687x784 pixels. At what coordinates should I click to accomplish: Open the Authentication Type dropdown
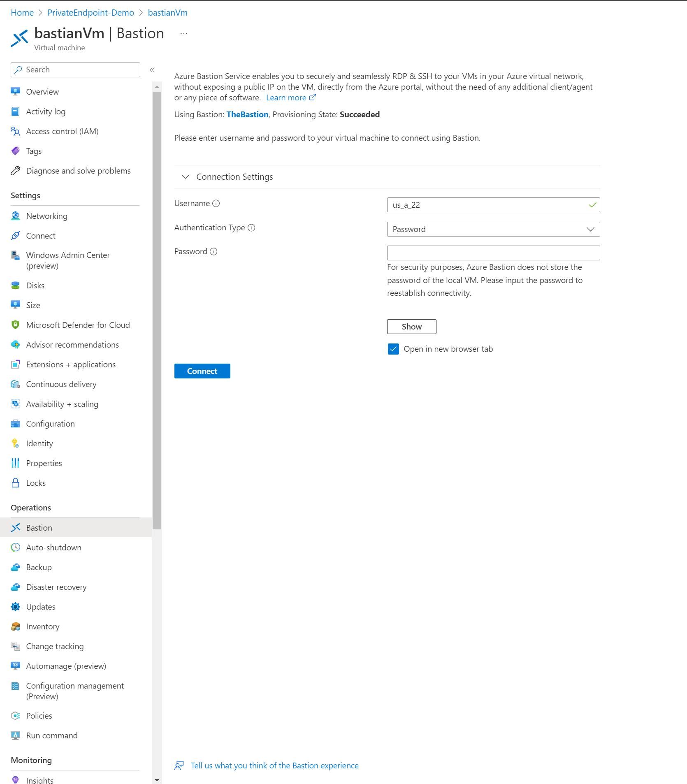pos(493,229)
